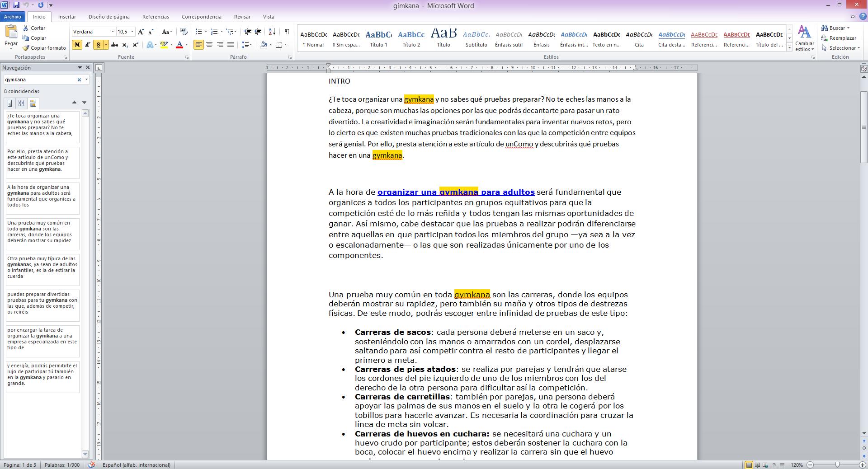Open the Revisar ribbon tab

[242, 17]
